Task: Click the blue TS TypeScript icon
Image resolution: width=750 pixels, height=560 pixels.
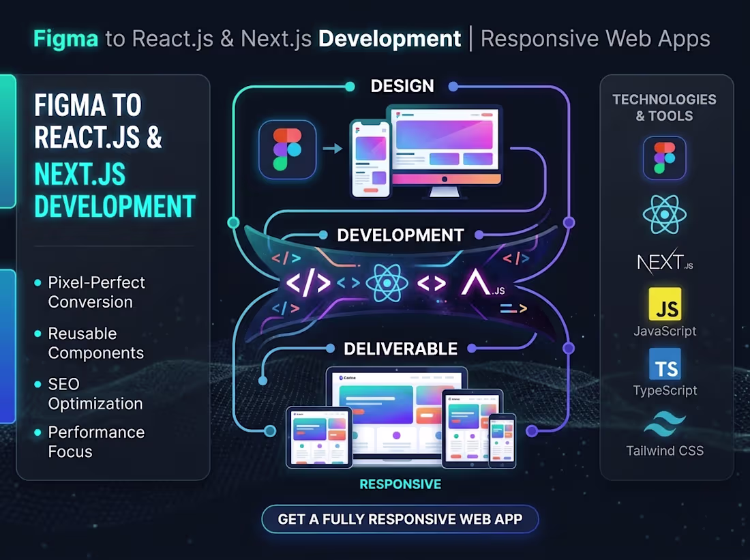Action: [x=665, y=364]
